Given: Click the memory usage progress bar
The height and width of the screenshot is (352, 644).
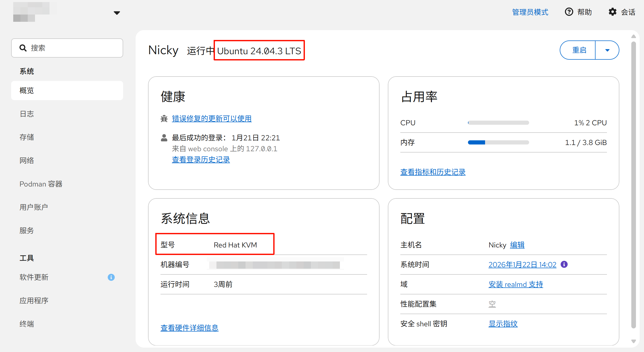Looking at the screenshot, I should [498, 142].
